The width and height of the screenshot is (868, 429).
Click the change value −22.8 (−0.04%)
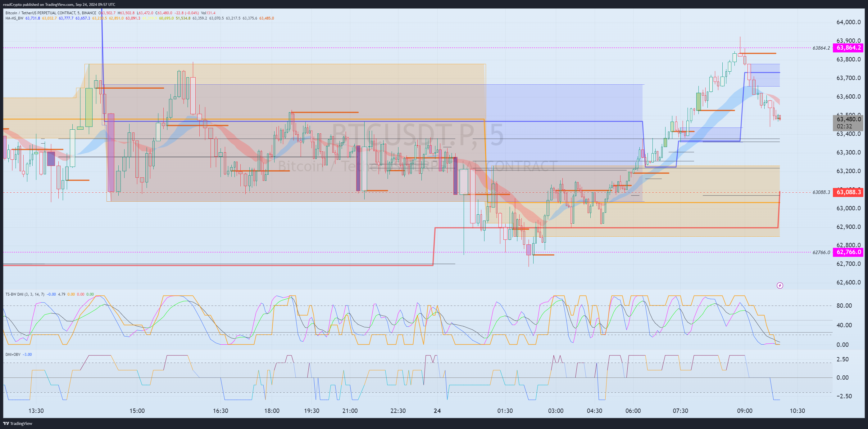[186, 13]
